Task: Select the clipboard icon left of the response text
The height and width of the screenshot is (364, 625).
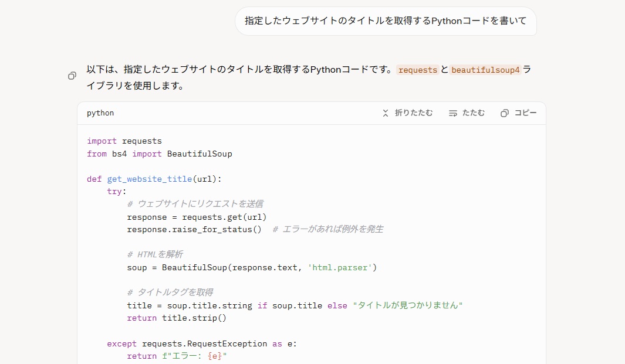Action: pos(71,76)
